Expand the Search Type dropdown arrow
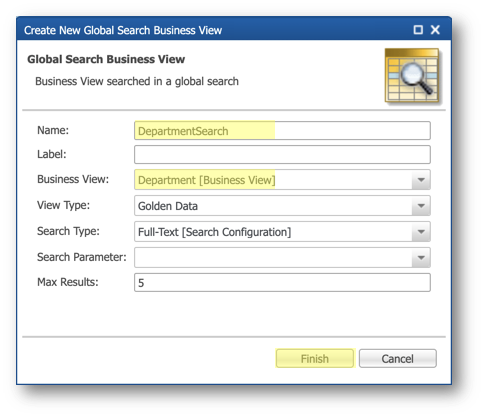483x416 pixels. point(421,232)
